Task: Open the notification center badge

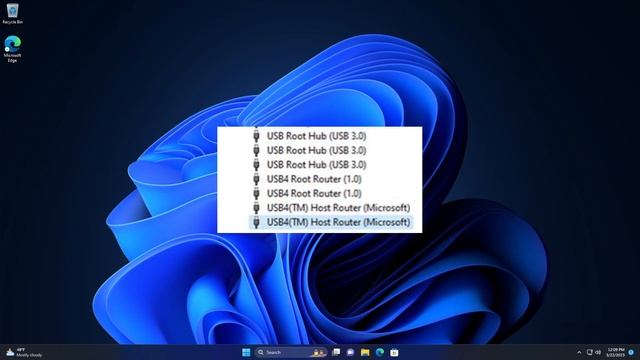Action: click(x=631, y=352)
